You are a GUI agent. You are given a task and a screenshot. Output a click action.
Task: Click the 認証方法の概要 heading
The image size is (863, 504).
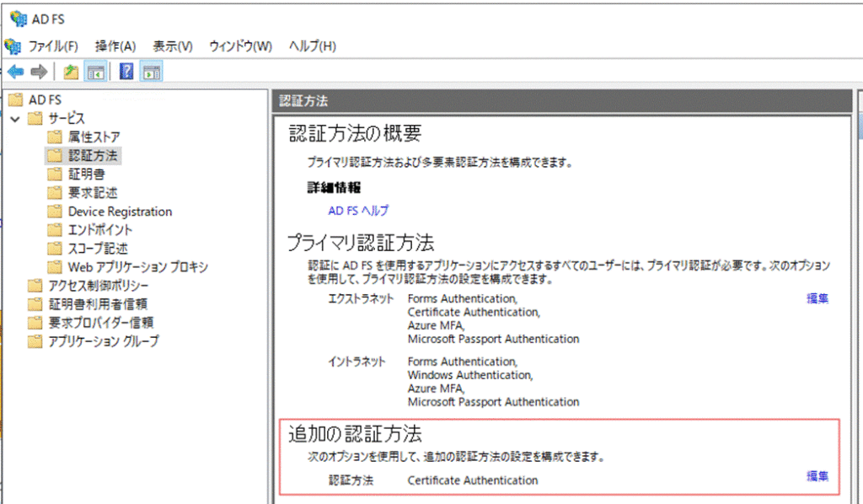pos(356,132)
